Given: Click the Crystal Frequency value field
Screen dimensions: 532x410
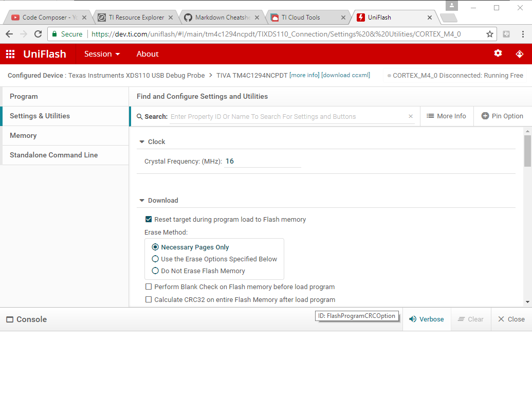Looking at the screenshot, I should 263,162.
